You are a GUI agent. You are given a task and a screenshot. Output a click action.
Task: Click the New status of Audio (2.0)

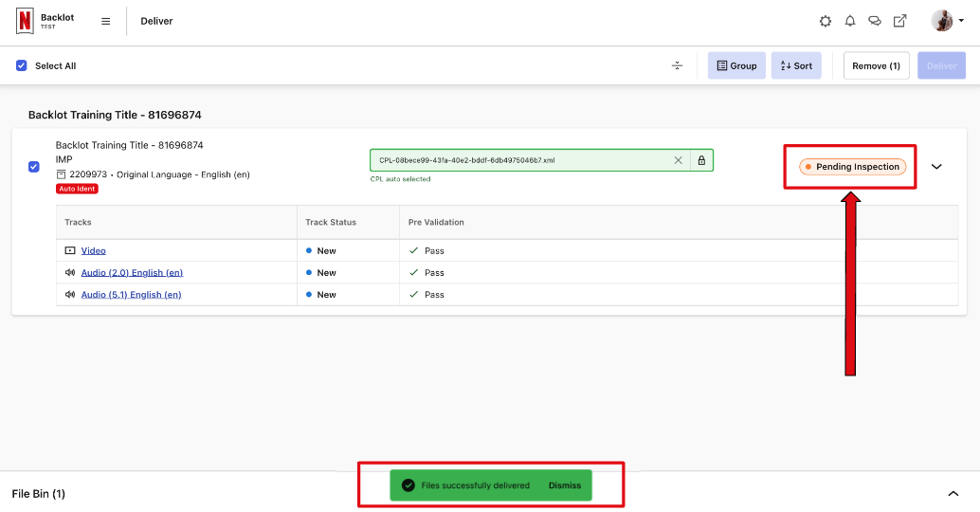pyautogui.click(x=320, y=272)
